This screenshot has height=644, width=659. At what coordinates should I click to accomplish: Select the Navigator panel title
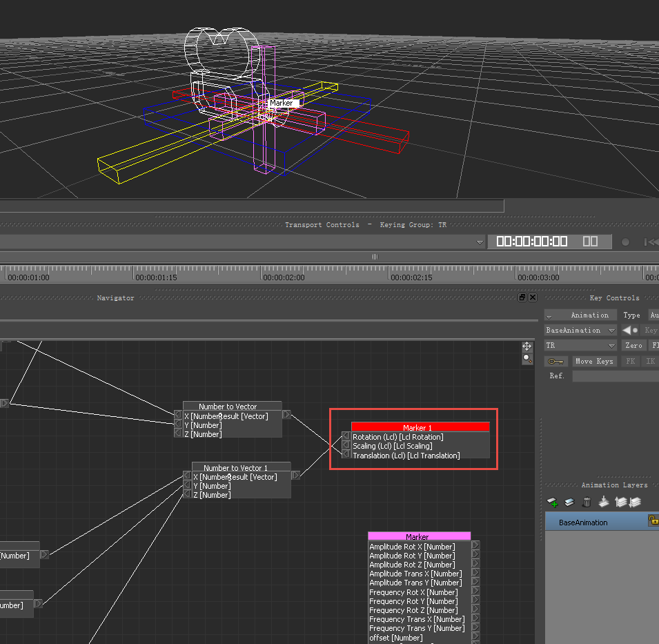[x=115, y=297]
